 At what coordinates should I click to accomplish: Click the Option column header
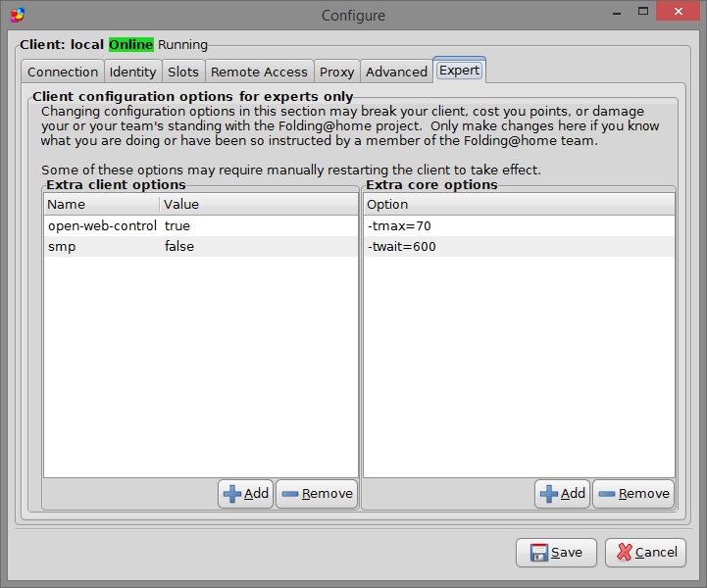pyautogui.click(x=519, y=204)
